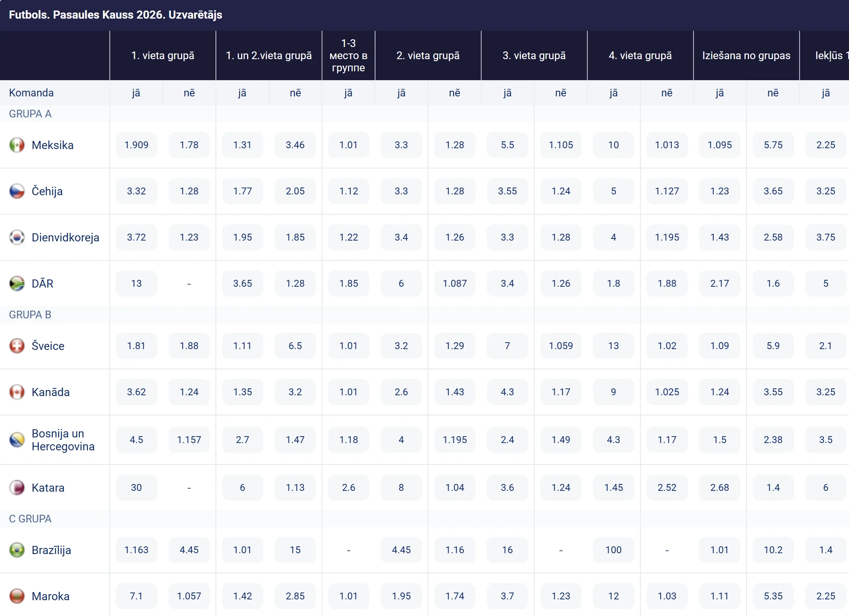Pick Maroka 2. vieta grupā nē odds 1.74
Viewport: 849px width, 616px height.
(455, 596)
